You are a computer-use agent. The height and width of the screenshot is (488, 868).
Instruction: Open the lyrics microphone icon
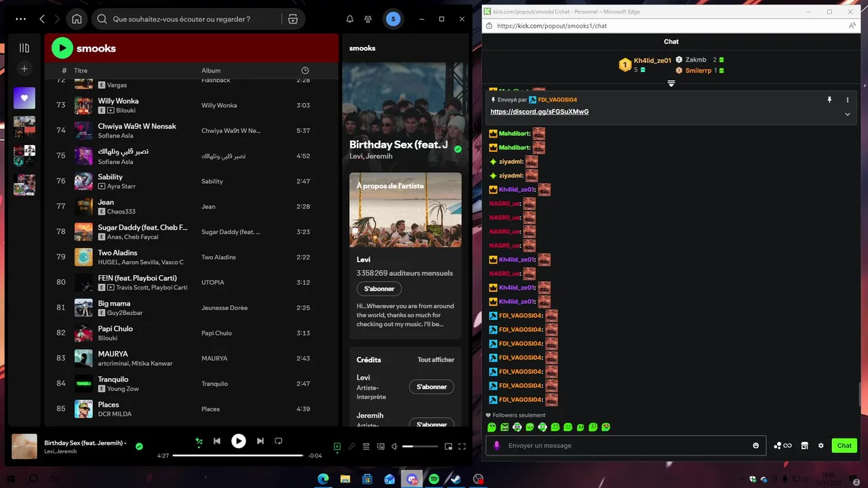[x=351, y=446]
